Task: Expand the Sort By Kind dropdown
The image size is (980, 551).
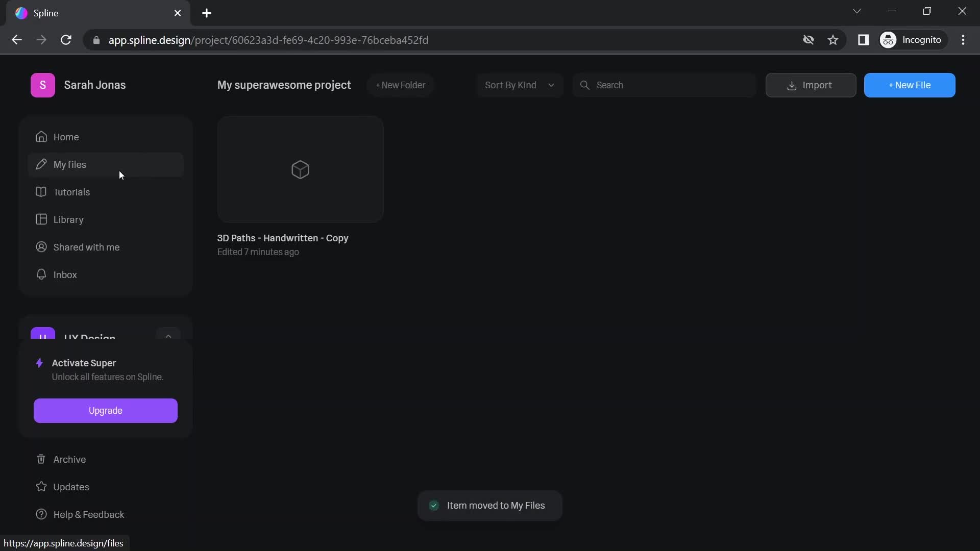Action: click(x=518, y=85)
